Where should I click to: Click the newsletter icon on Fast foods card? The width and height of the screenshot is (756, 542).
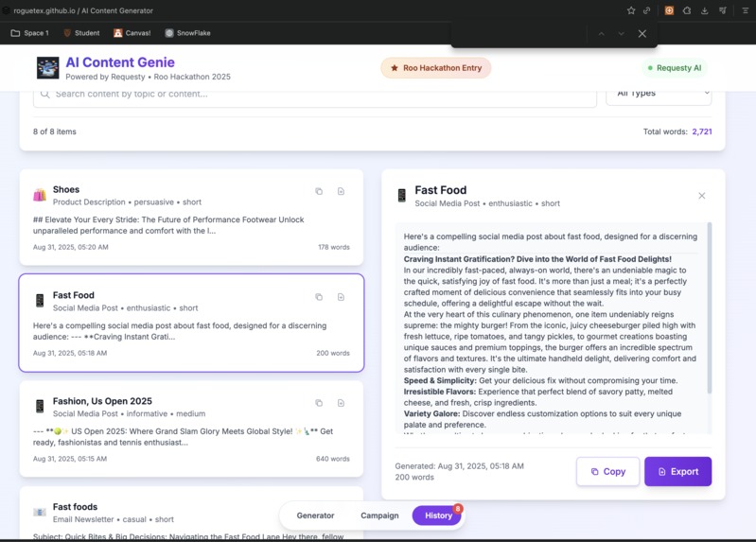40,512
